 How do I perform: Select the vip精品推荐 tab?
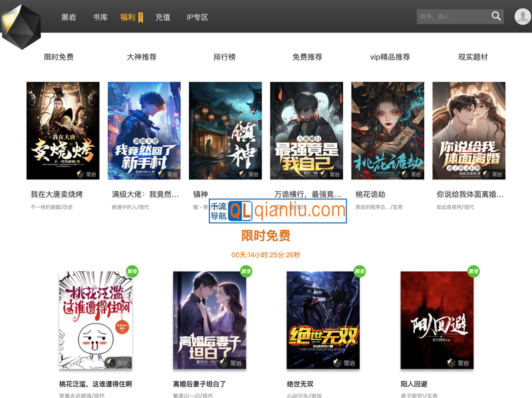point(390,57)
